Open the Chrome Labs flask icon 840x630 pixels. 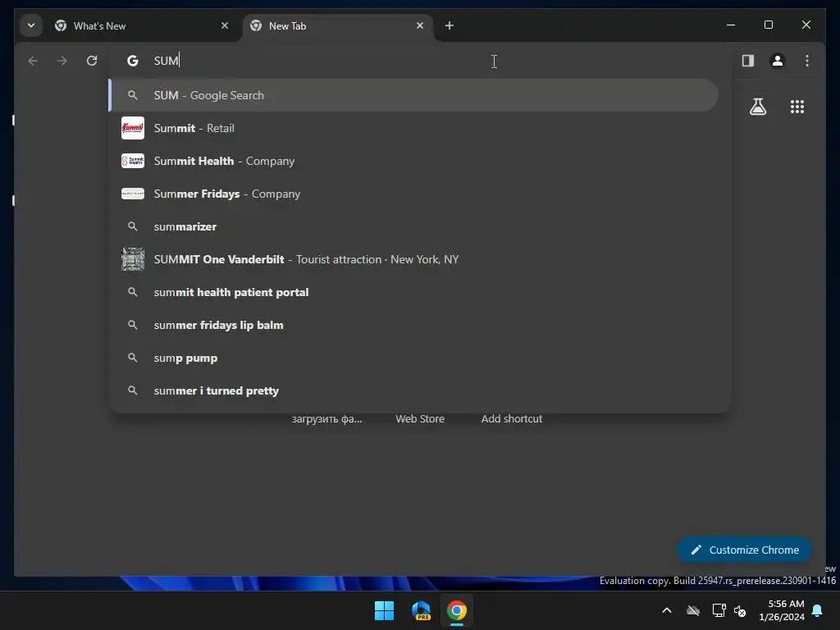tap(757, 107)
